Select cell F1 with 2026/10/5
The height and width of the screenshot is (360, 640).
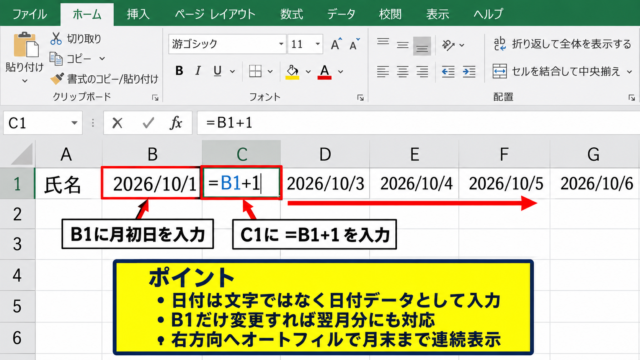pyautogui.click(x=504, y=184)
